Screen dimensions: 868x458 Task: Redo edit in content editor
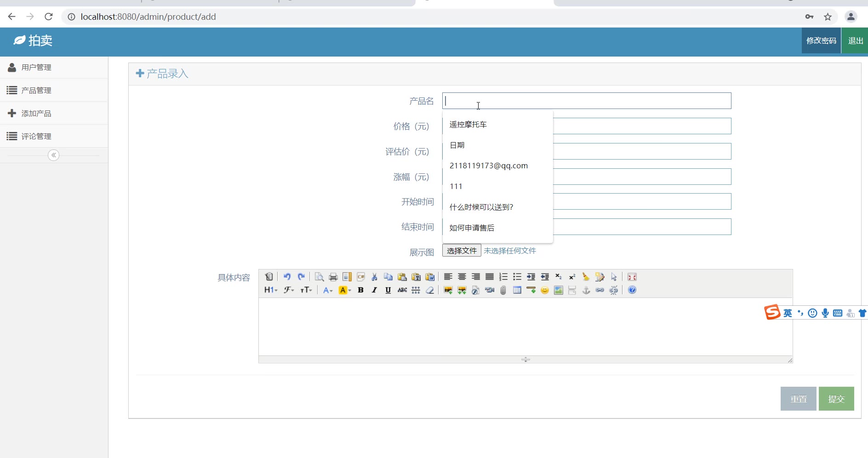301,277
